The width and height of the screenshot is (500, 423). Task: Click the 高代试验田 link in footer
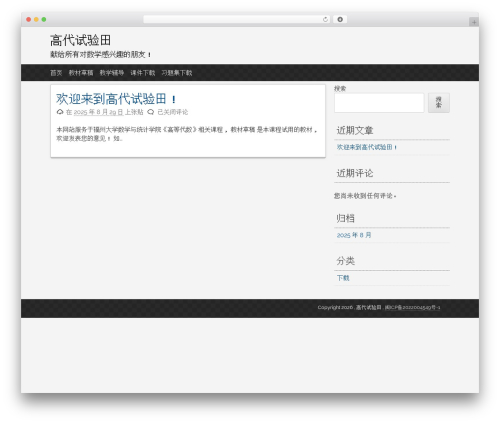point(368,307)
